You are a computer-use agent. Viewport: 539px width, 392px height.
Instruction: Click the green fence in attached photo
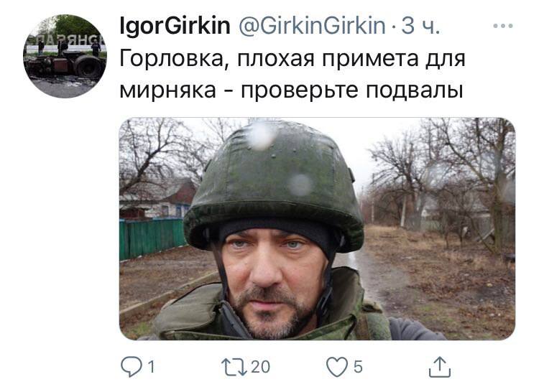coord(152,238)
